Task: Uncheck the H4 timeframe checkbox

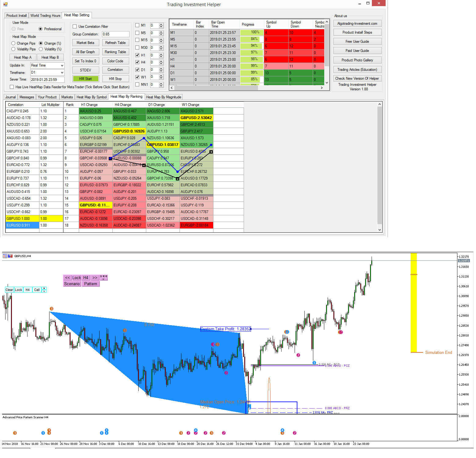Action: pyautogui.click(x=137, y=62)
